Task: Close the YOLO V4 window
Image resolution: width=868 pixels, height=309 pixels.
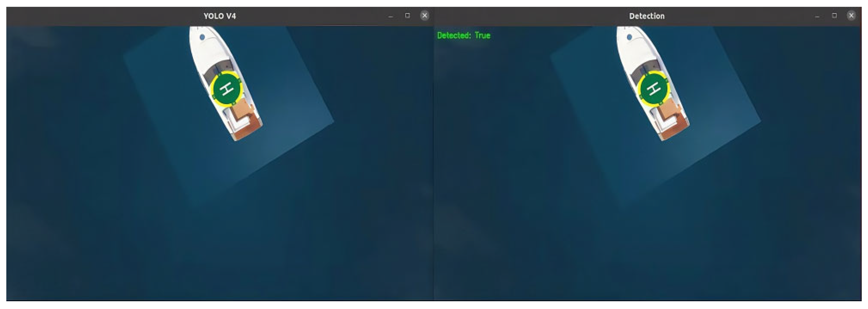Action: tap(424, 16)
